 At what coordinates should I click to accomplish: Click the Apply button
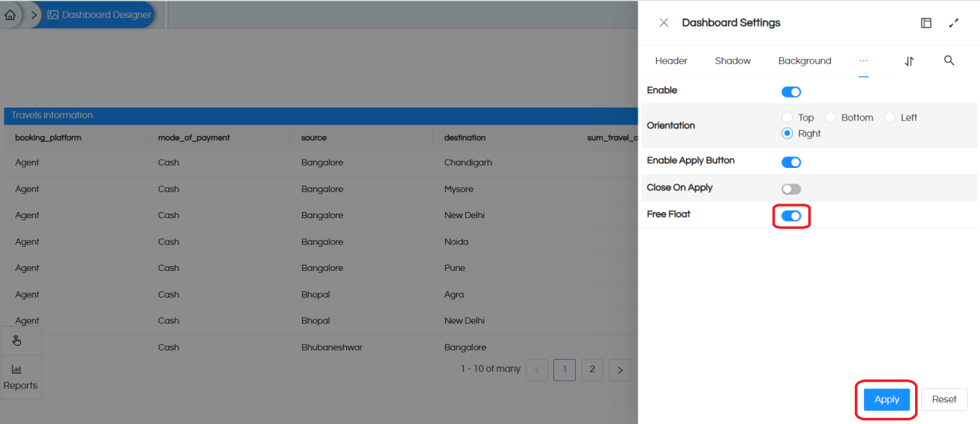[x=886, y=399]
